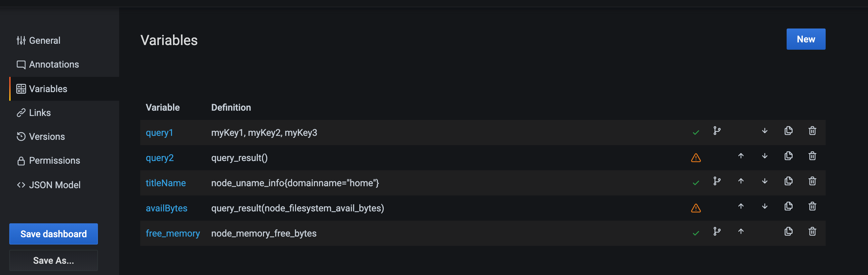Edit the free_memory variable
The height and width of the screenshot is (275, 868).
click(173, 234)
